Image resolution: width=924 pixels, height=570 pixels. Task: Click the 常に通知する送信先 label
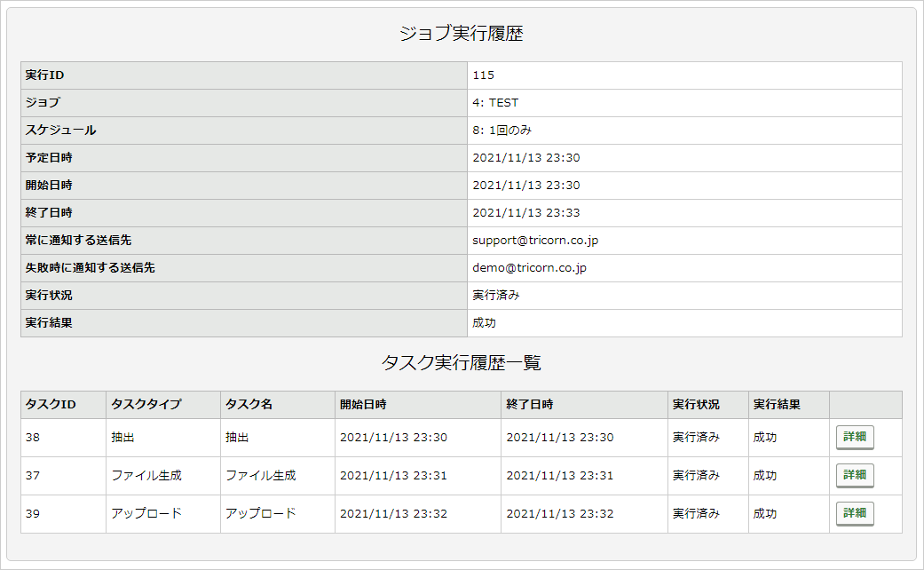coord(78,241)
